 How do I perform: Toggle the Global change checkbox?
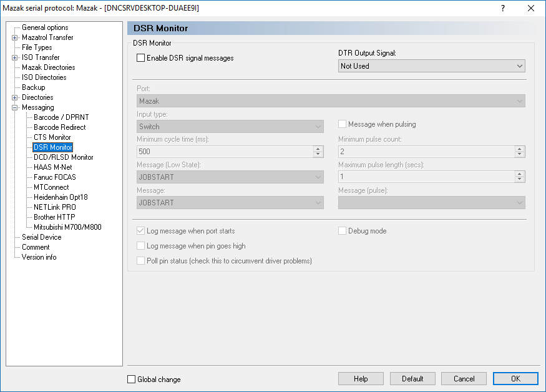132,379
